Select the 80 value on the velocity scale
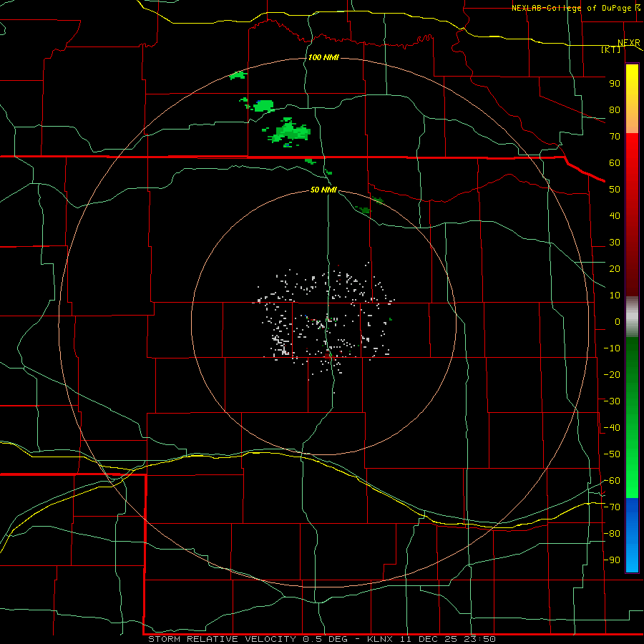Screen dimensions: 644x644 [x=615, y=110]
